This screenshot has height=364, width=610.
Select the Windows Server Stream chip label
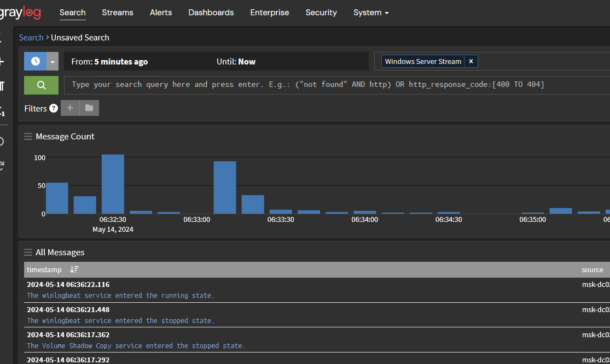[423, 61]
